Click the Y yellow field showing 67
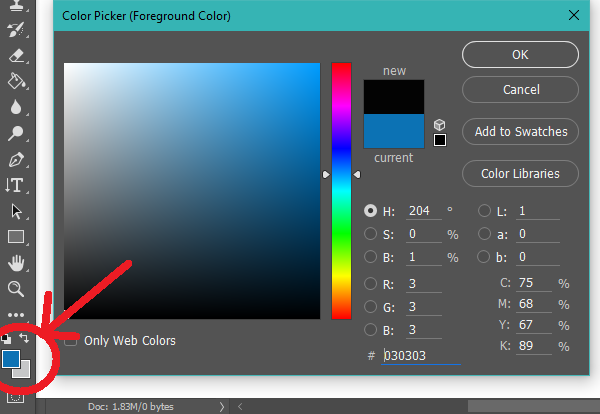The height and width of the screenshot is (414, 600). 534,325
